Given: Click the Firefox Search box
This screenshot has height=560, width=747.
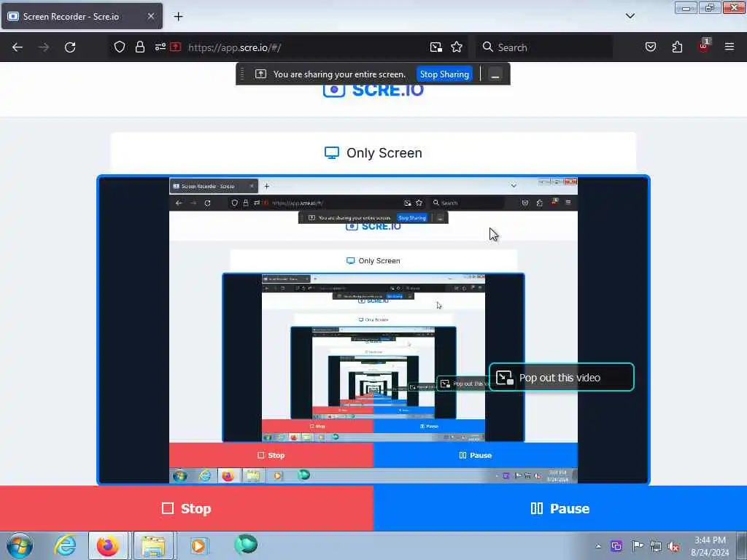Looking at the screenshot, I should pos(544,47).
